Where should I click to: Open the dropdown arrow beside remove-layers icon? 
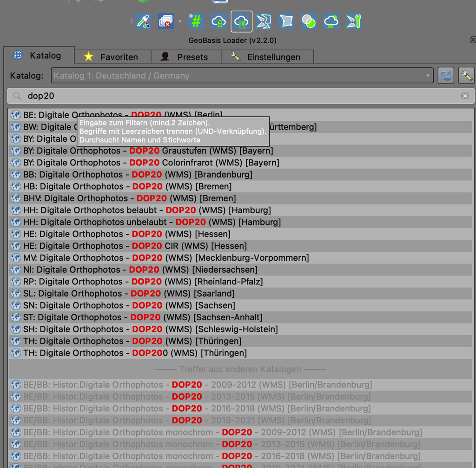click(180, 21)
